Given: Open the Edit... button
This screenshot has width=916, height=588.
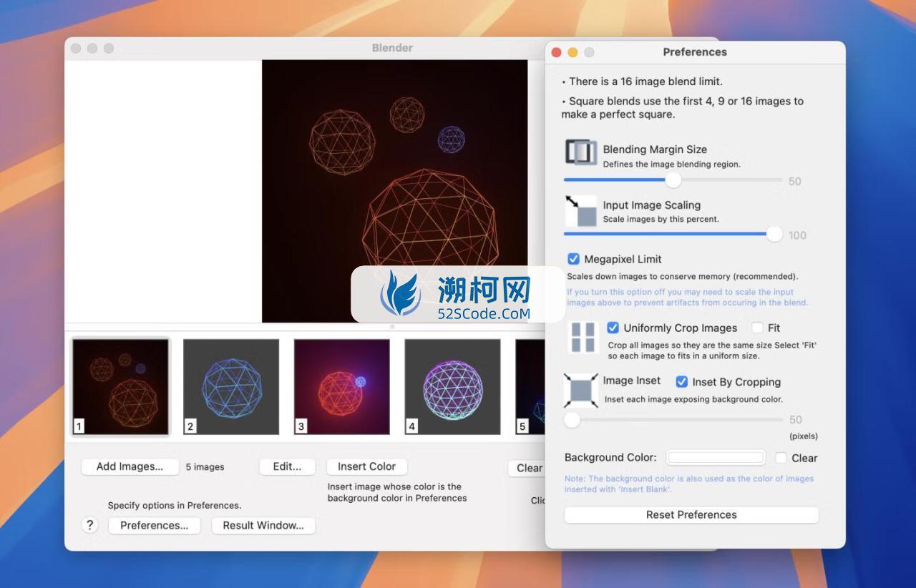Looking at the screenshot, I should (x=287, y=466).
